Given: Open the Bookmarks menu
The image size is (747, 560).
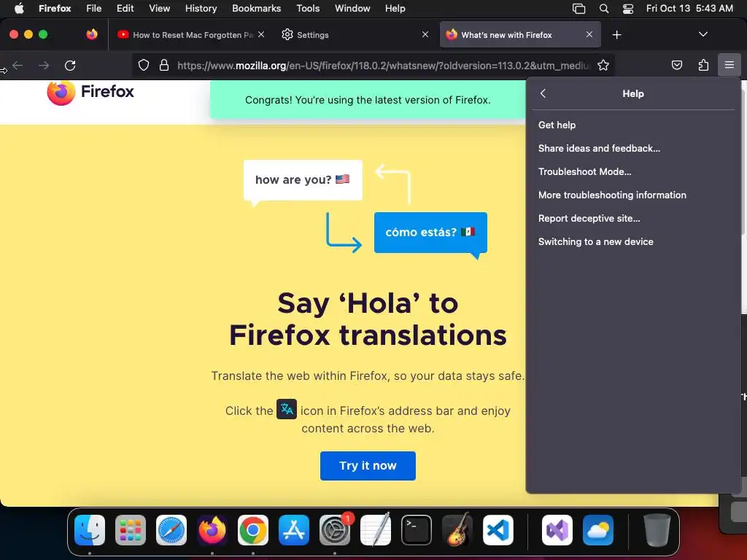Looking at the screenshot, I should tap(256, 8).
